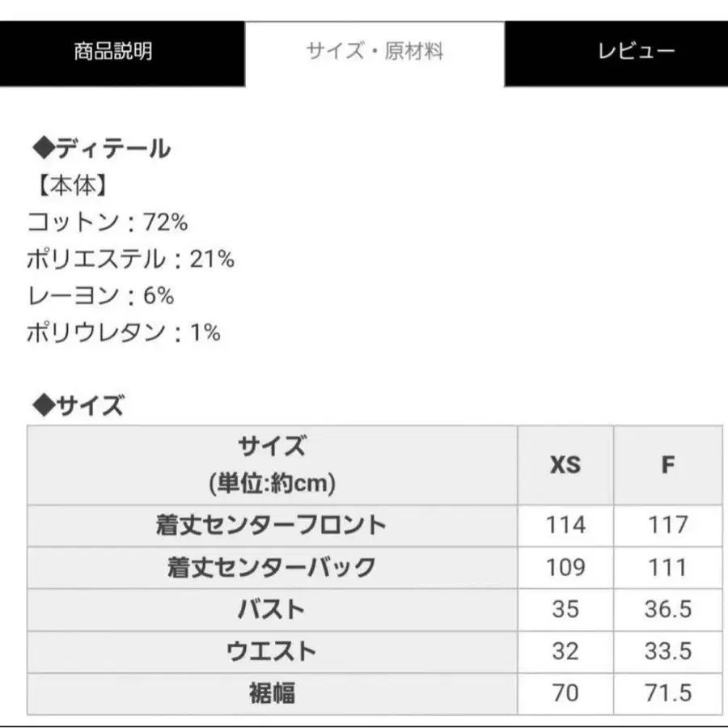Click the ◆ディテール heading
This screenshot has width=728, height=728.
pyautogui.click(x=102, y=148)
